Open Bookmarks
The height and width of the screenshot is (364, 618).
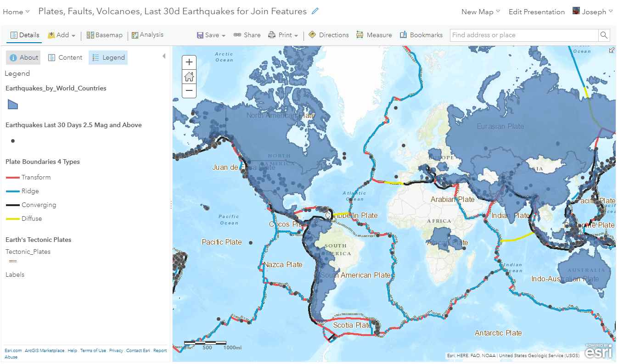[421, 35]
